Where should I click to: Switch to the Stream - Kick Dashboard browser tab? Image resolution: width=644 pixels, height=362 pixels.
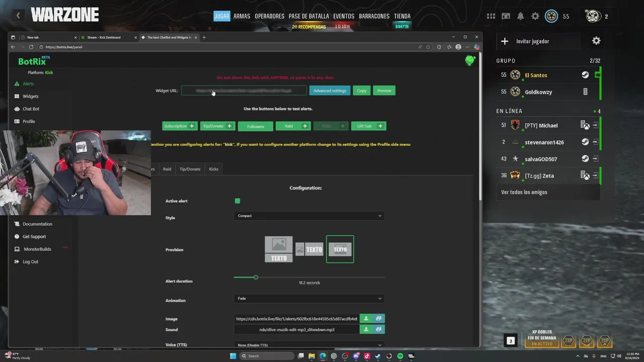pyautogui.click(x=108, y=37)
